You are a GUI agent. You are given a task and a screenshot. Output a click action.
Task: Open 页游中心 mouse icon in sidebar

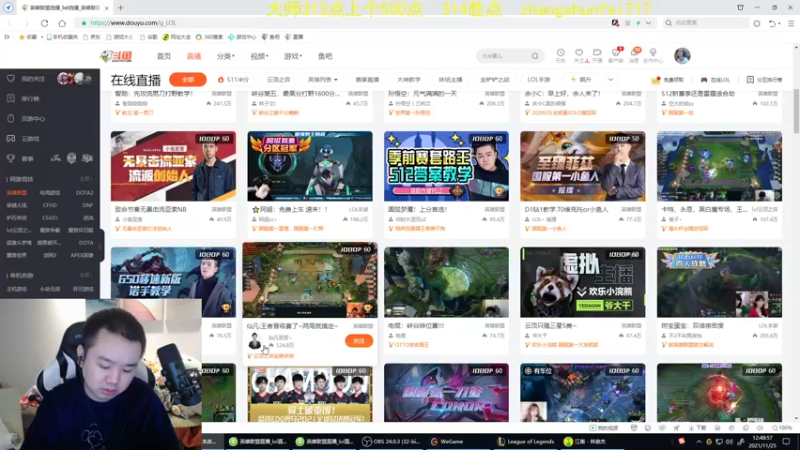pos(11,118)
